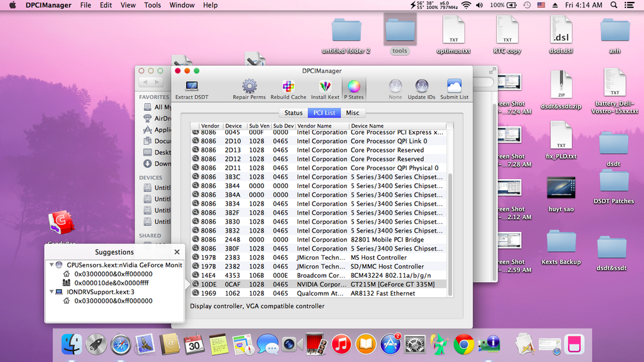Close the Suggestions popup
The image size is (644, 362).
(176, 252)
